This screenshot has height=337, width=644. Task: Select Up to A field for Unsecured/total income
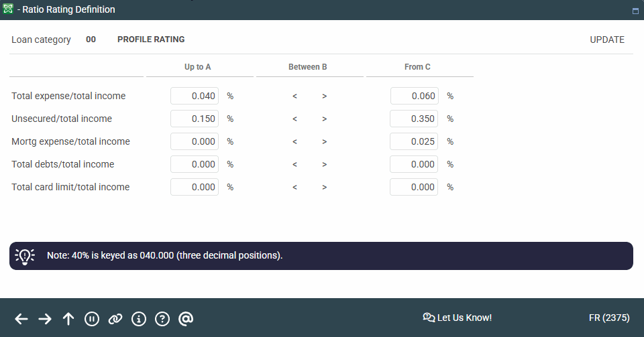195,119
